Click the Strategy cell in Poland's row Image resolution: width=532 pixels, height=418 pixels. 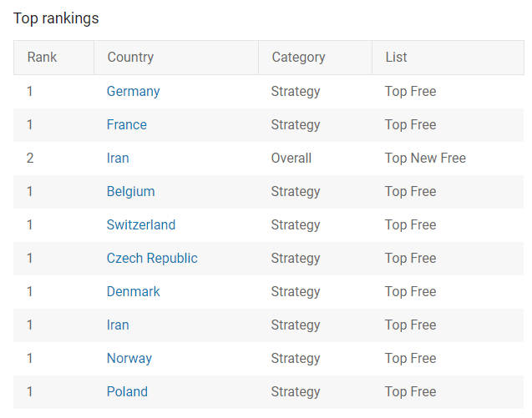[x=296, y=392]
